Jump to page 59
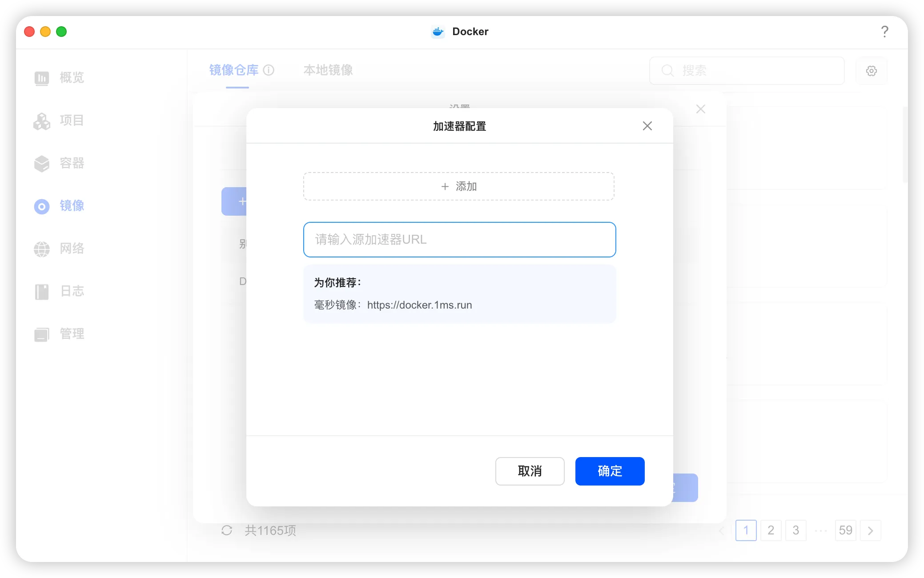Image resolution: width=924 pixels, height=578 pixels. point(846,530)
